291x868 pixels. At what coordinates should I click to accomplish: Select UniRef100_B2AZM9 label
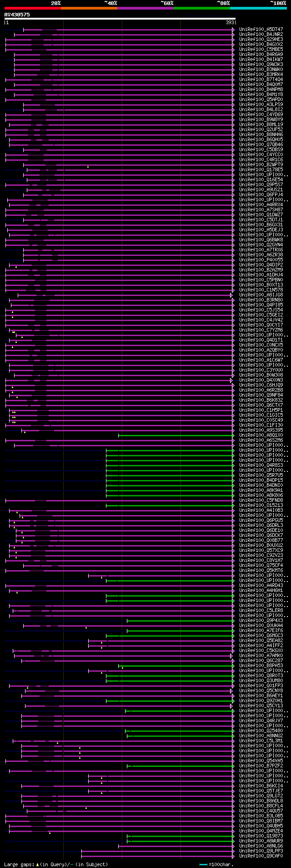click(261, 270)
